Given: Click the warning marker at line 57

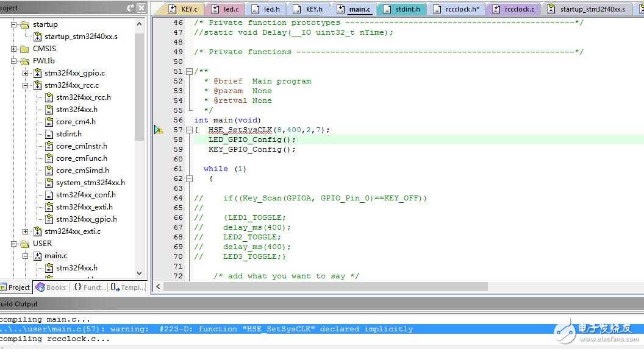Looking at the screenshot, I should [x=159, y=130].
